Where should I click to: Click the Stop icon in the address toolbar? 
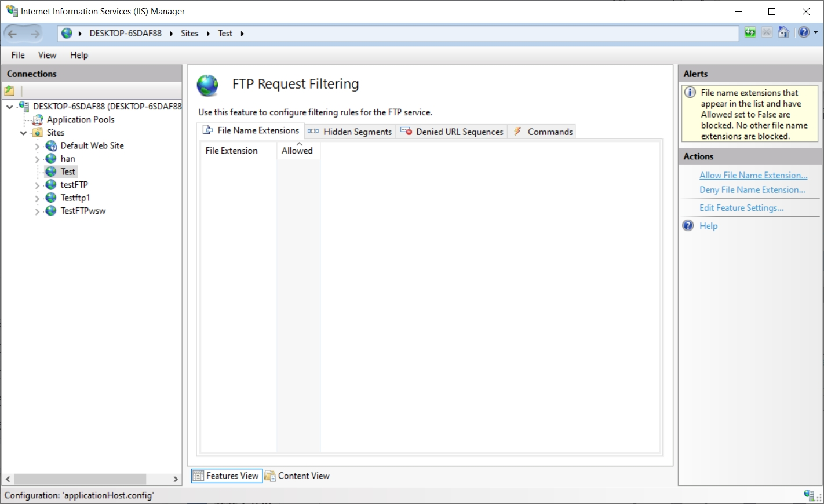click(x=767, y=32)
